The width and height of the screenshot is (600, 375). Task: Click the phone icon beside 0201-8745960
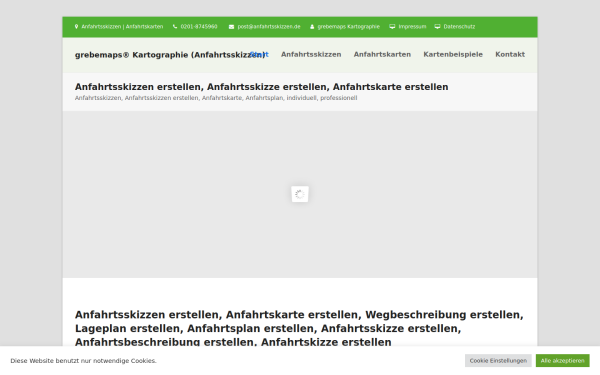tap(175, 27)
